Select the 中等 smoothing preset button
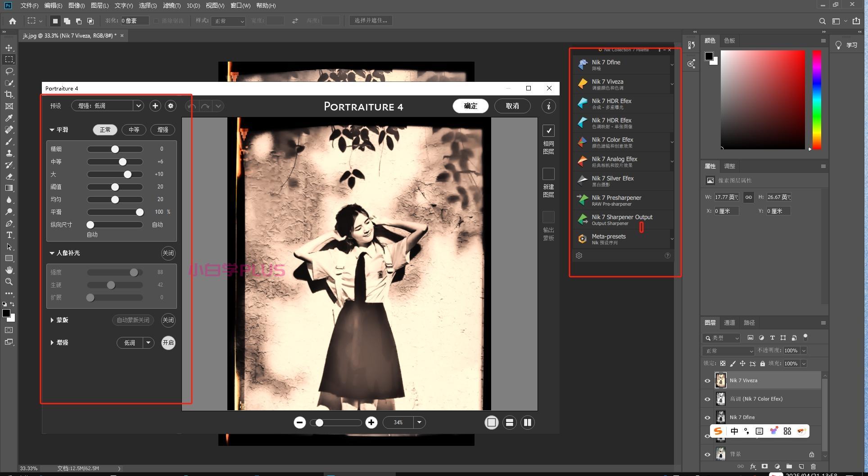The image size is (868, 476). (x=134, y=130)
